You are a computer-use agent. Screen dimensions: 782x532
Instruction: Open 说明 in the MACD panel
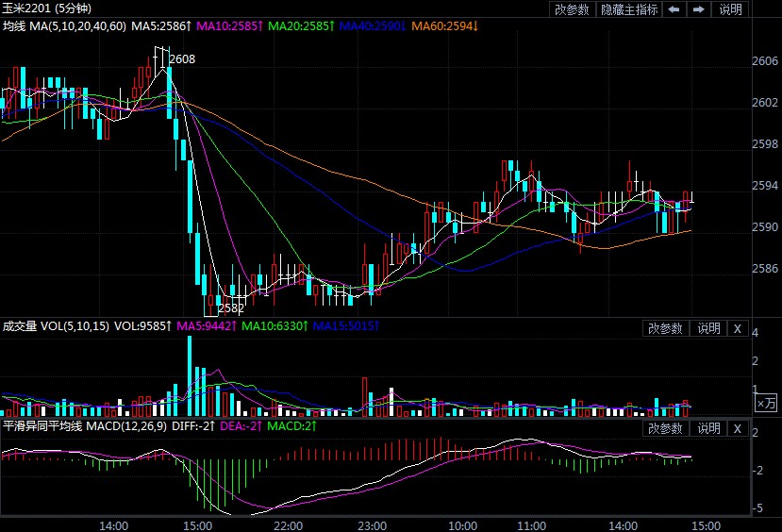(x=708, y=428)
